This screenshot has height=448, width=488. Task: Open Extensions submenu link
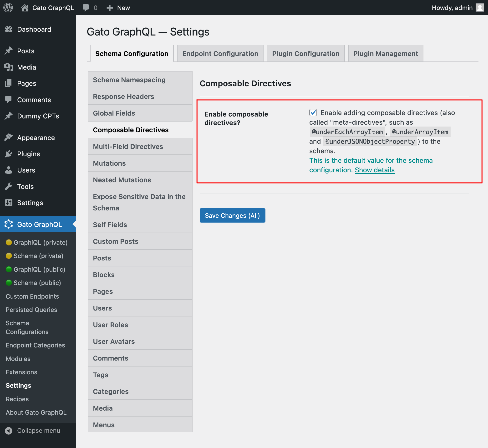coord(21,372)
